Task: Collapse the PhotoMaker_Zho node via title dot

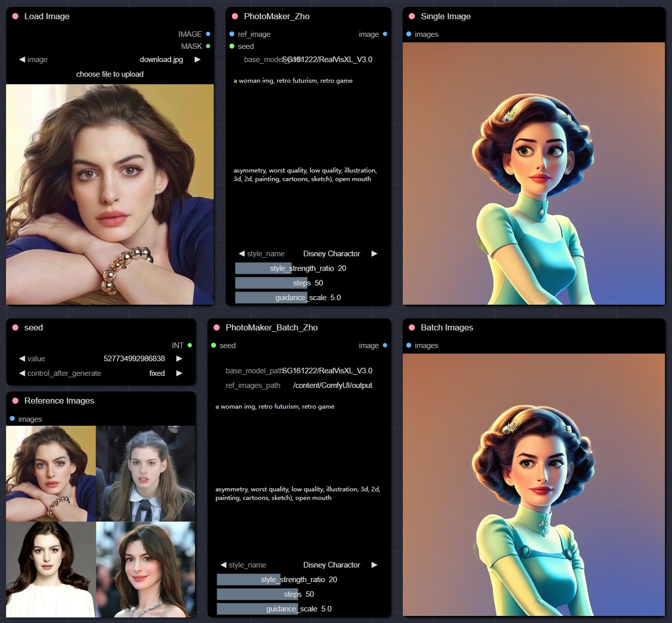Action: 235,16
